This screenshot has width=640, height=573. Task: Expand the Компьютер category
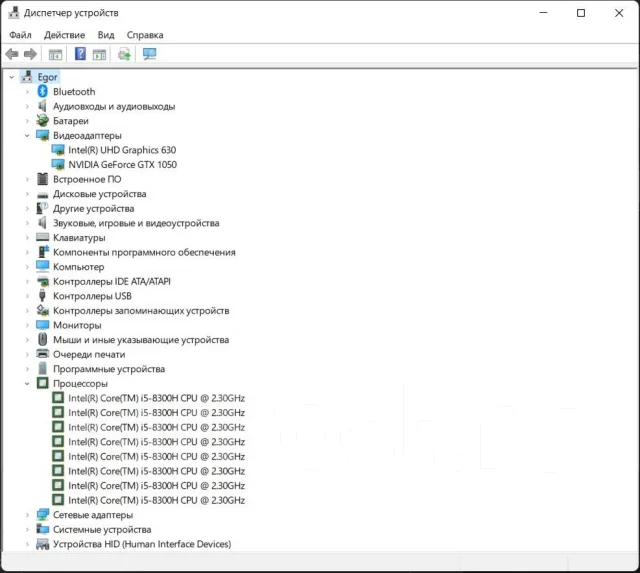tap(27, 267)
